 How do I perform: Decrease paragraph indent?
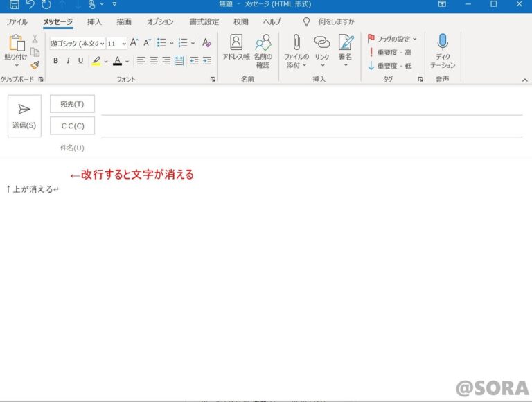pos(194,61)
